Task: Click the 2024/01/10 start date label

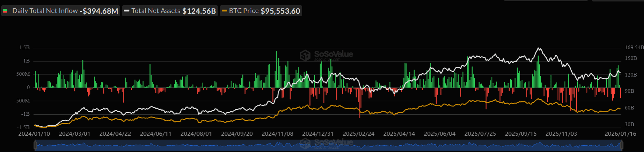Action: pyautogui.click(x=34, y=134)
